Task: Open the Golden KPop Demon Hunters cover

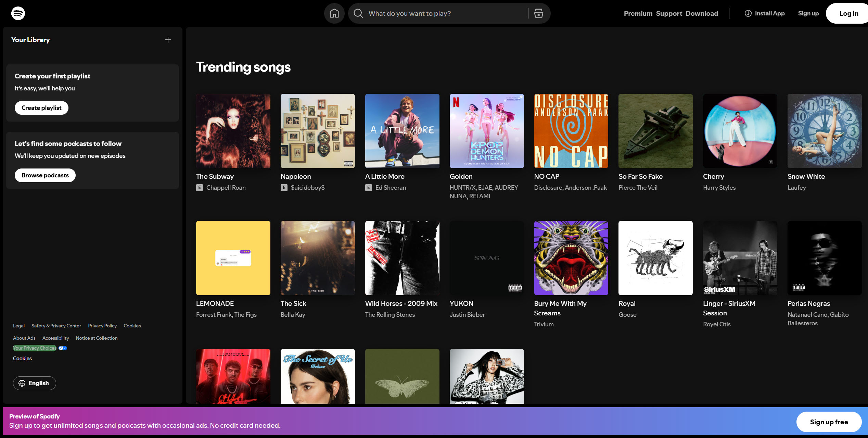Action: [x=487, y=131]
